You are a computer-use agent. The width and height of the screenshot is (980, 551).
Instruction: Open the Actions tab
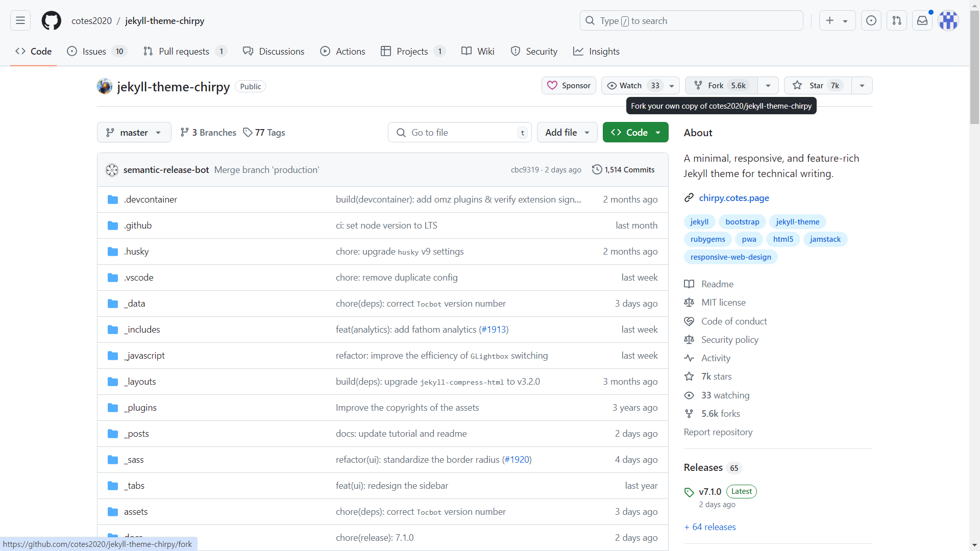pyautogui.click(x=343, y=51)
